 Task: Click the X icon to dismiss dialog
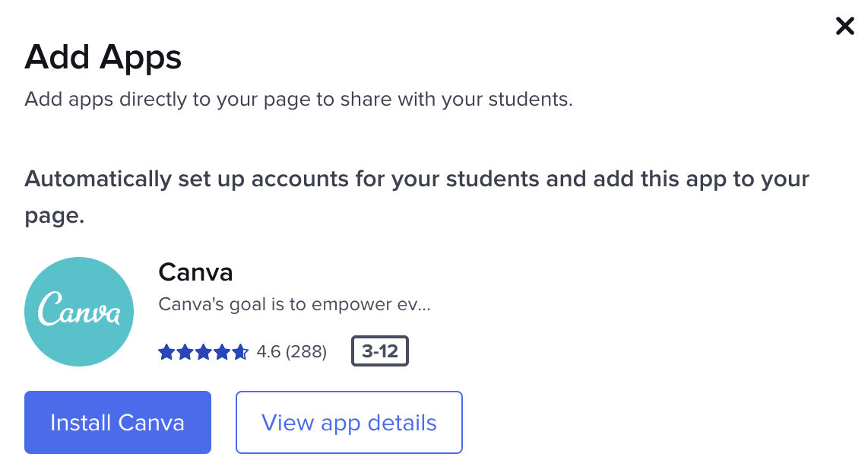pos(844,25)
